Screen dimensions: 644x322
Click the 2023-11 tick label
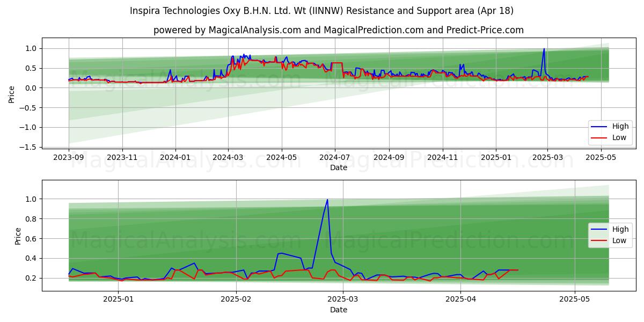pos(122,158)
